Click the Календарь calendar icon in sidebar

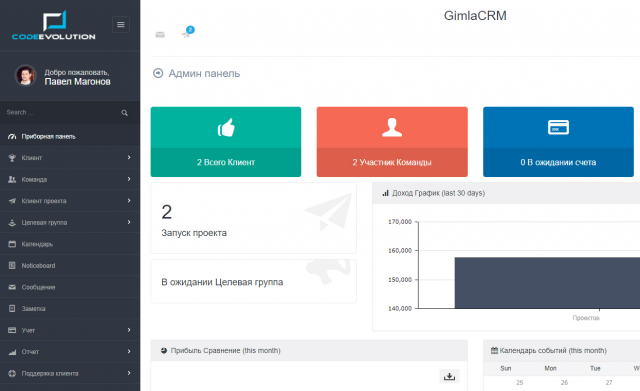(x=12, y=244)
